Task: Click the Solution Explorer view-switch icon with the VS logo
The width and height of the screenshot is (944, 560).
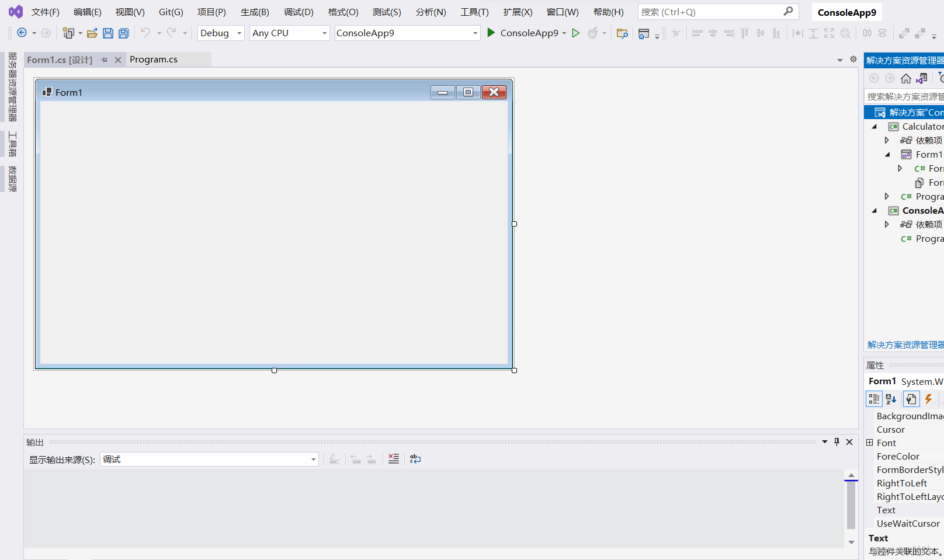Action: [x=921, y=78]
